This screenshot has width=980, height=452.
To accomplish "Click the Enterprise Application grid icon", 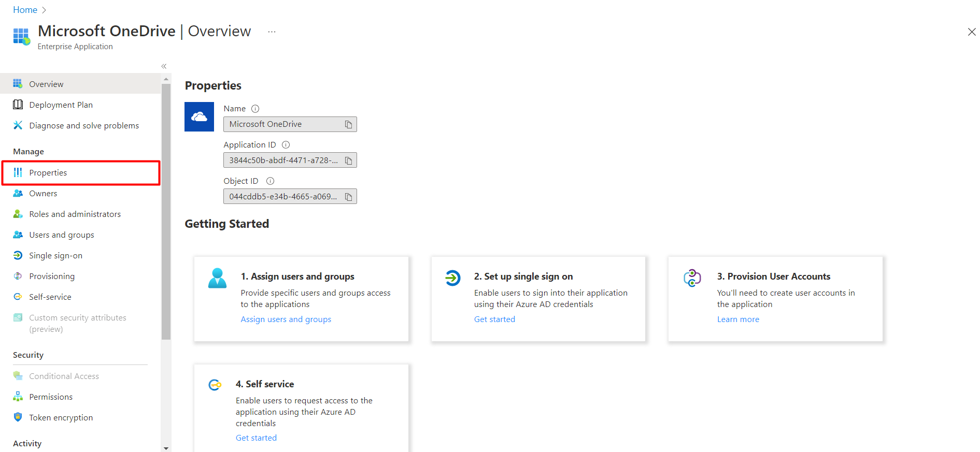I will pyautogui.click(x=22, y=36).
